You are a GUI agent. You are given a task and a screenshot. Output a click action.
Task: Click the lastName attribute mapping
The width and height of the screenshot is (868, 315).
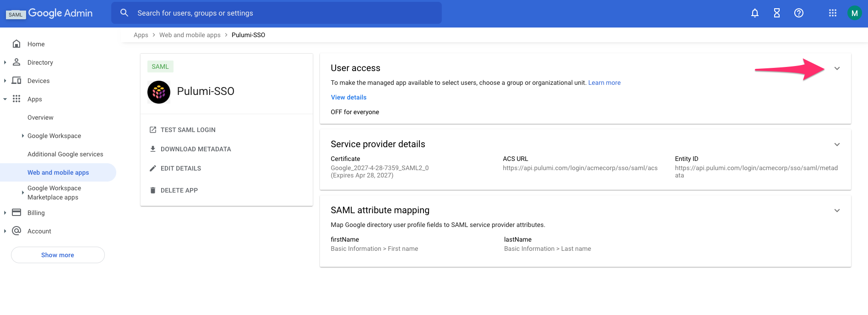click(x=548, y=244)
